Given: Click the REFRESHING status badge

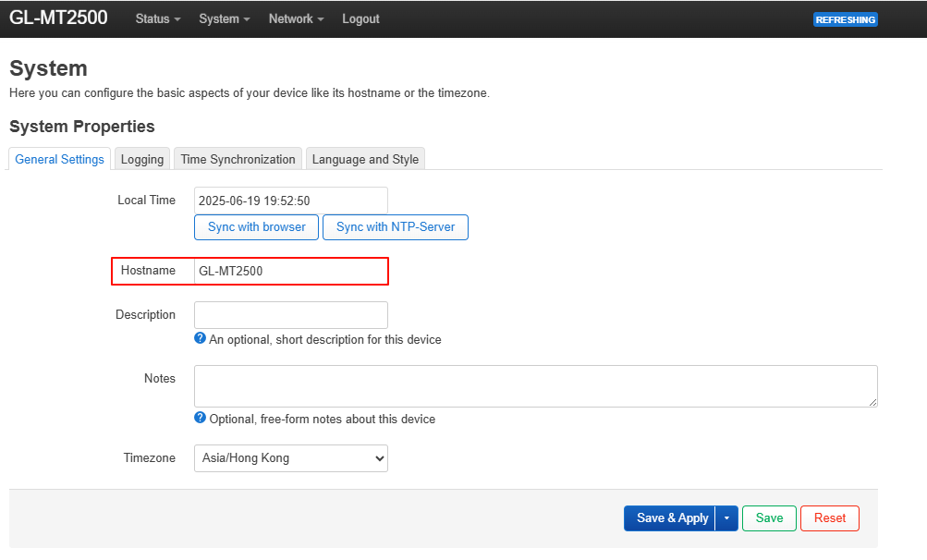Looking at the screenshot, I should 846,19.
